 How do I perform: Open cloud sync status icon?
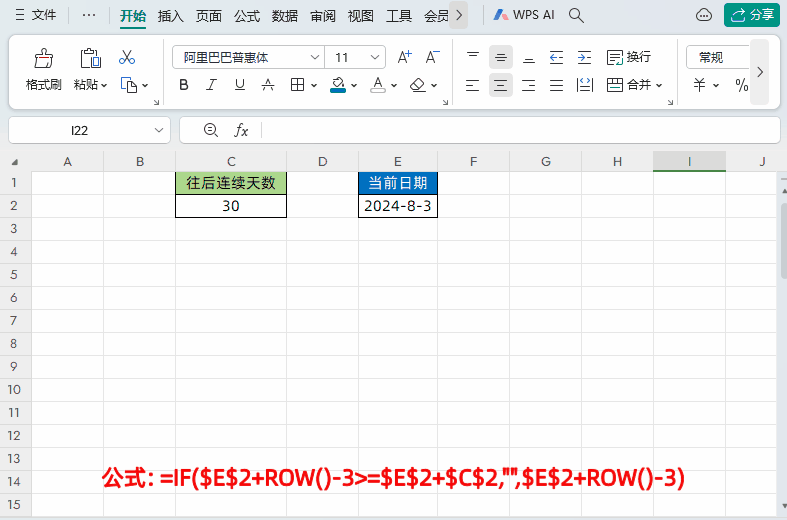click(x=704, y=15)
